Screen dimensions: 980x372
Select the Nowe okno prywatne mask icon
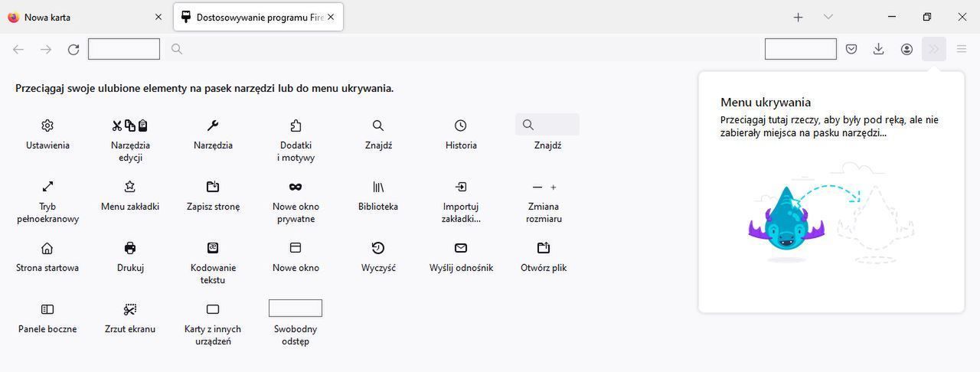tap(296, 187)
